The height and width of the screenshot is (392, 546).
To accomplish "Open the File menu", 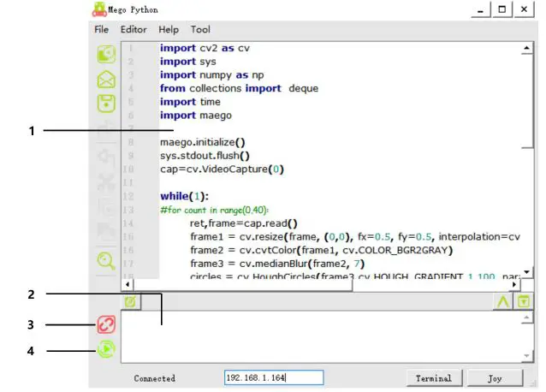I will coord(101,30).
